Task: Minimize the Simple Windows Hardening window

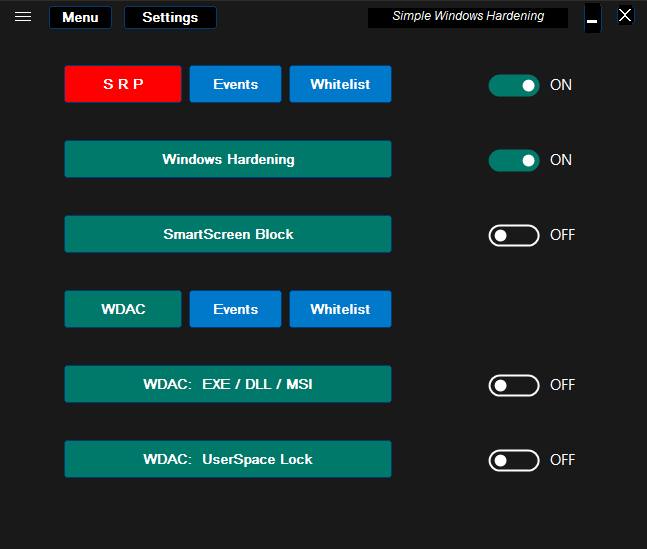Action: coord(593,18)
